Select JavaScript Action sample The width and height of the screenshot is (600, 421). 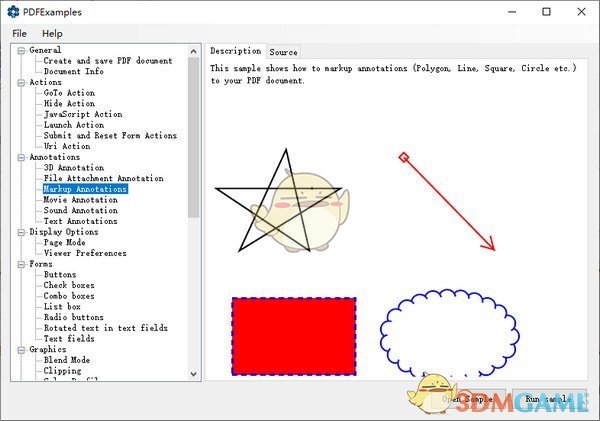(x=83, y=114)
